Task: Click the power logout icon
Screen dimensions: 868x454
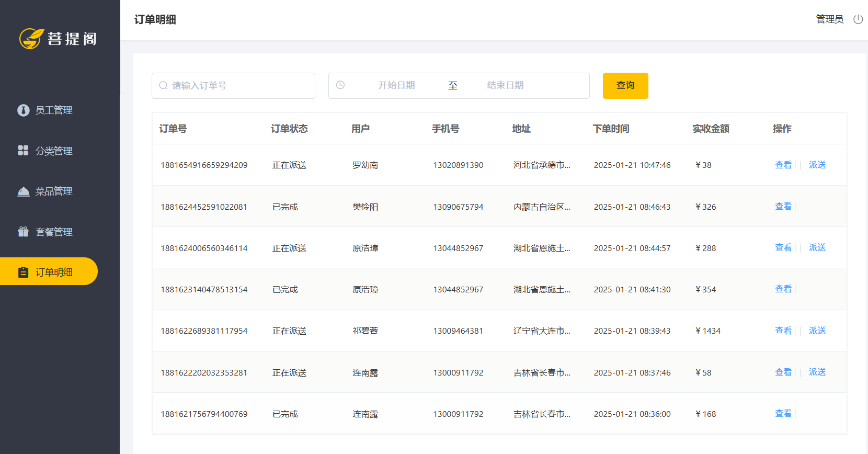Action: coord(858,19)
